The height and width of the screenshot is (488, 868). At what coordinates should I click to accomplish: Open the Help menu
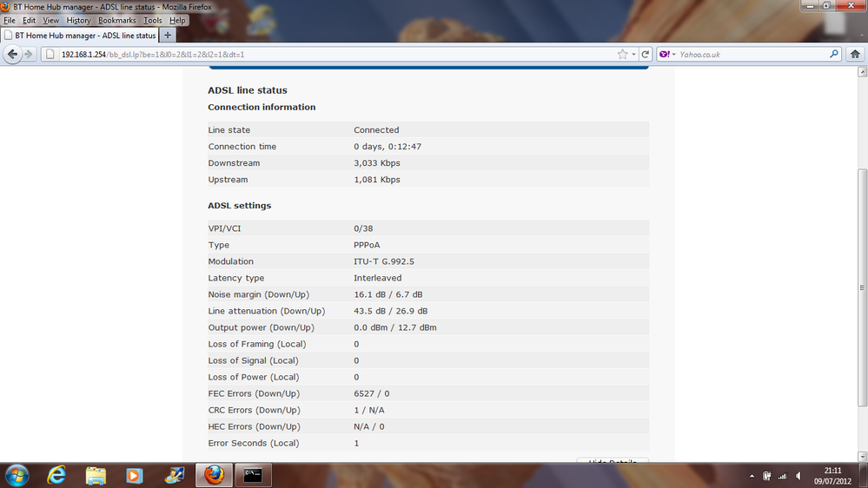tap(177, 21)
